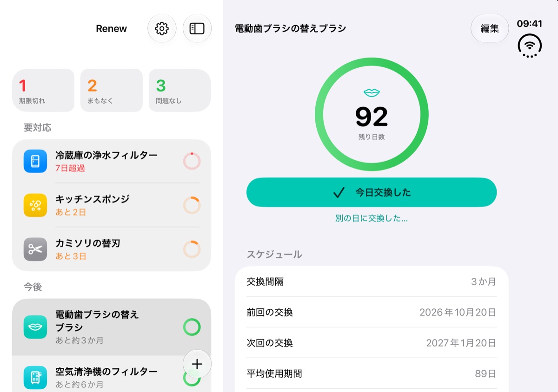Open the 次回の交換 row

(372, 343)
